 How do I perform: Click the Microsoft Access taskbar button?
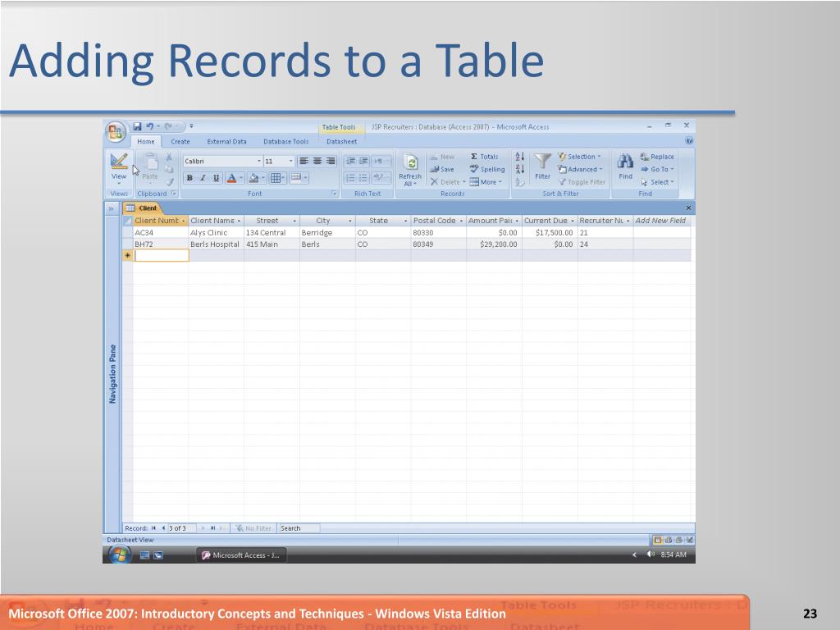[x=240, y=555]
